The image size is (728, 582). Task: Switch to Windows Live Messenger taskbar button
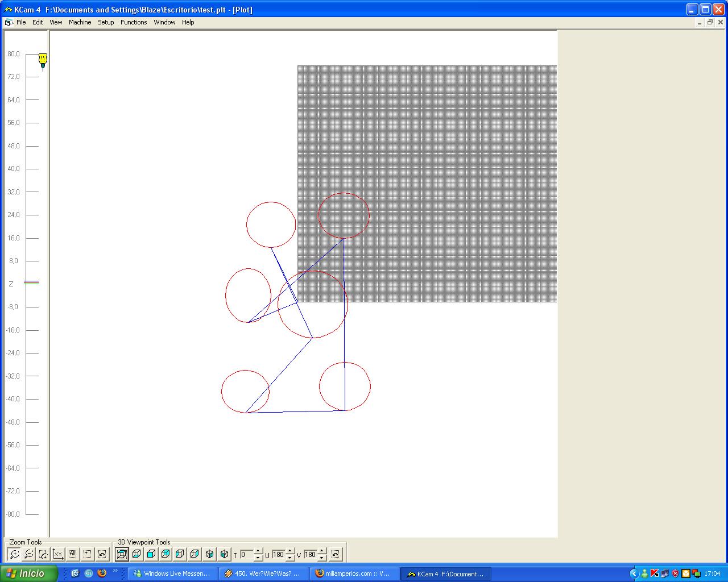coord(172,573)
